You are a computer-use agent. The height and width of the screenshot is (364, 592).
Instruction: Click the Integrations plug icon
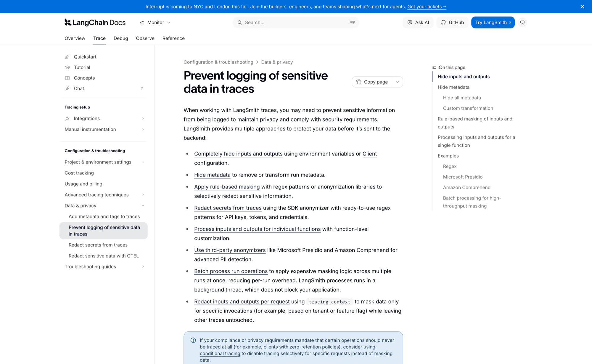(x=67, y=119)
